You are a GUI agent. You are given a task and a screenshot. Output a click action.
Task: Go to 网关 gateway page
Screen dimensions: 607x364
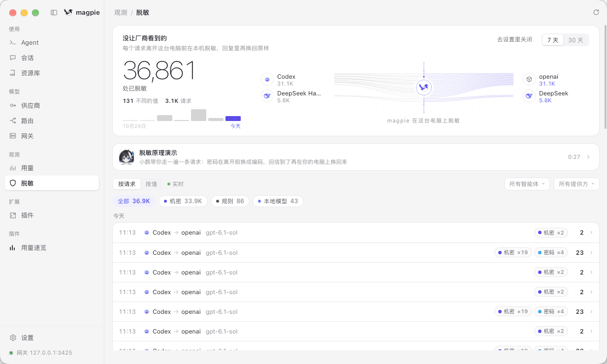pos(52,136)
